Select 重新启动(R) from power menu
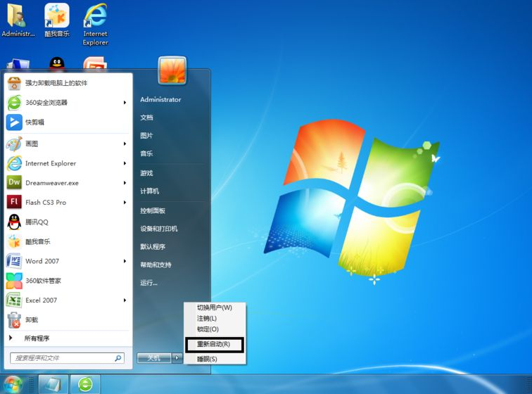532x394 pixels. [214, 344]
